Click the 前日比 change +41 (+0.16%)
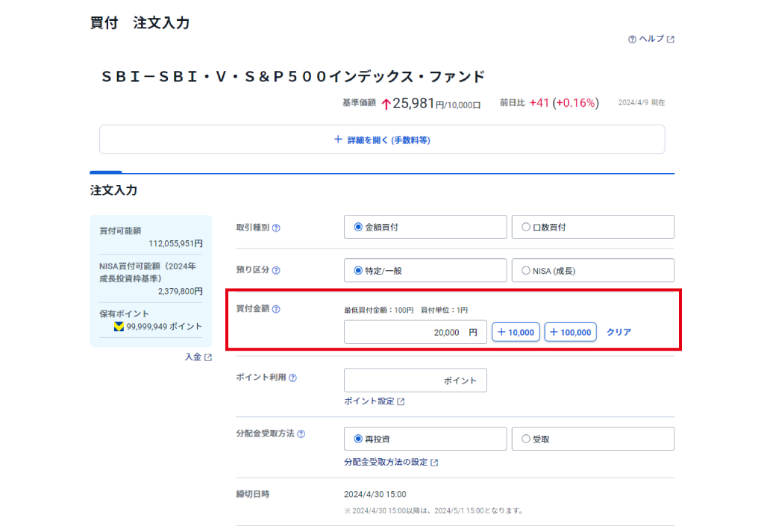The height and width of the screenshot is (532, 764). (564, 103)
